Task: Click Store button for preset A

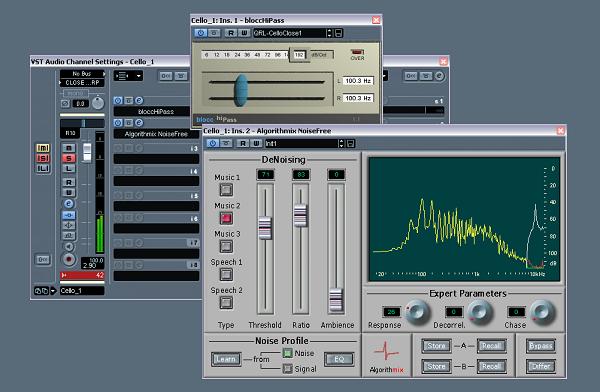Action: click(x=436, y=346)
